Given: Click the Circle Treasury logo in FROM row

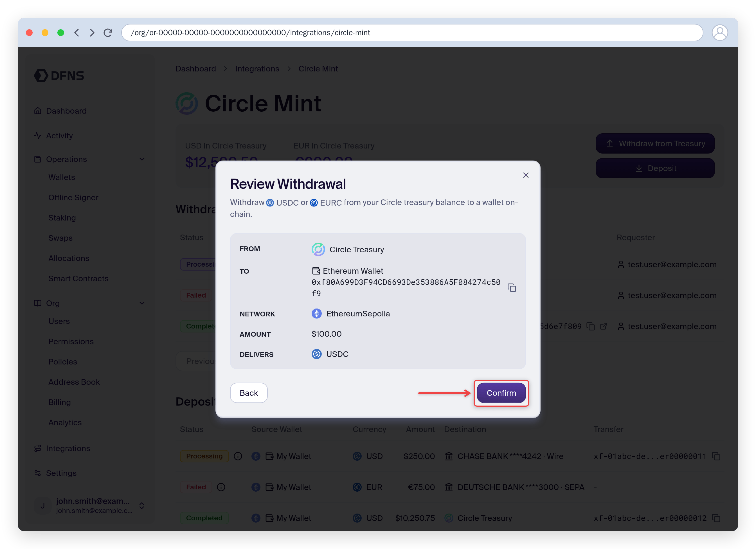Looking at the screenshot, I should pos(318,249).
